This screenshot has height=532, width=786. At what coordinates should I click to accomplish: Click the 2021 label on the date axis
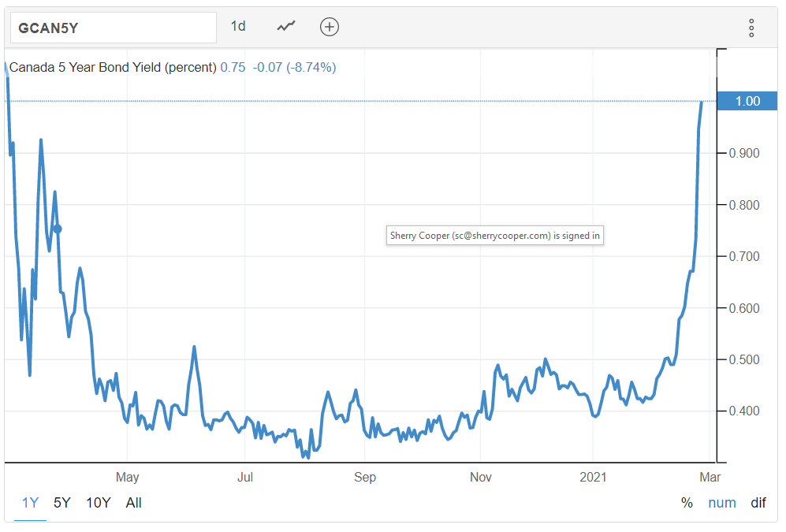coord(593,477)
